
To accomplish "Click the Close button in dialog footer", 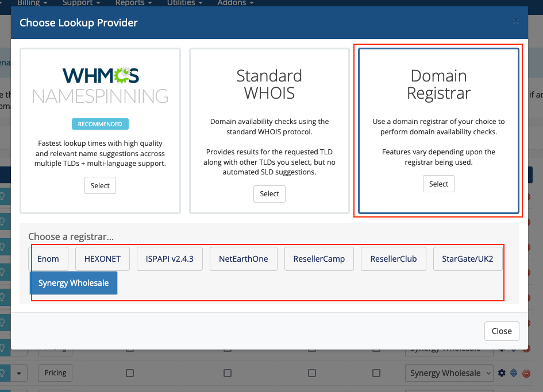I will (501, 331).
